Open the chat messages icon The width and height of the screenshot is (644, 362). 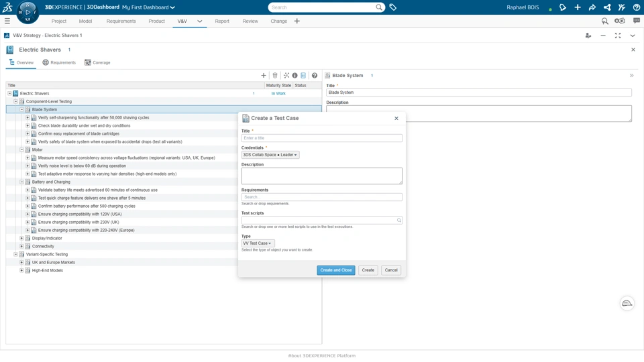tap(636, 21)
